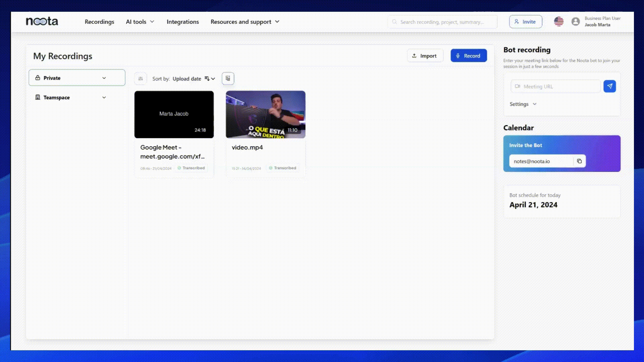Open Resources and support menu
Screen dimensions: 644x362
click(x=245, y=22)
